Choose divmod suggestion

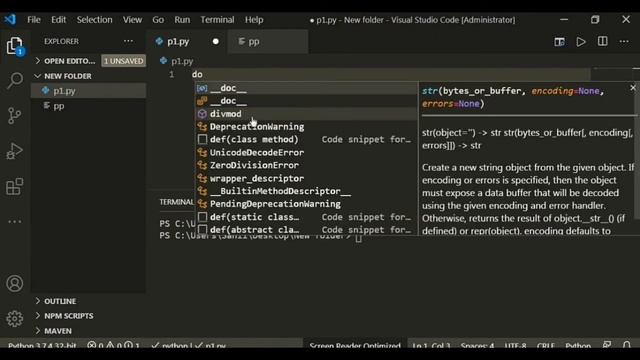[306, 114]
